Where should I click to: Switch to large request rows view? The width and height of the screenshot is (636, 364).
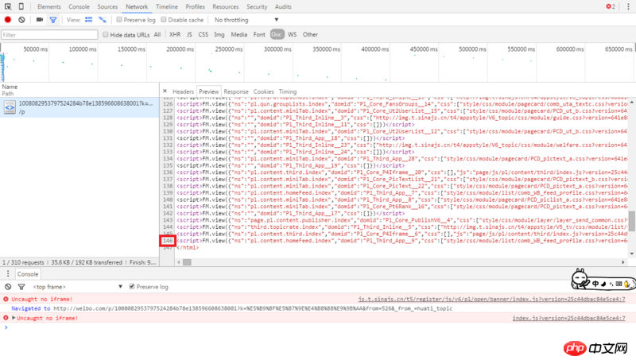click(88, 19)
